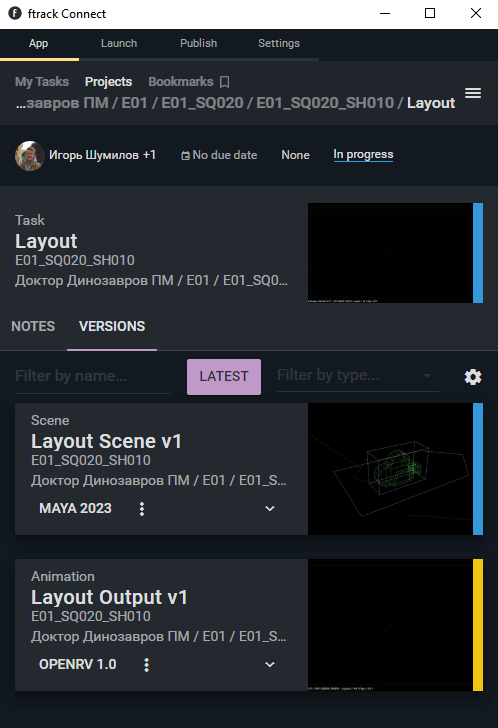Click the E01_SQ020 breadcrumb
This screenshot has height=728, width=498.
pos(202,103)
